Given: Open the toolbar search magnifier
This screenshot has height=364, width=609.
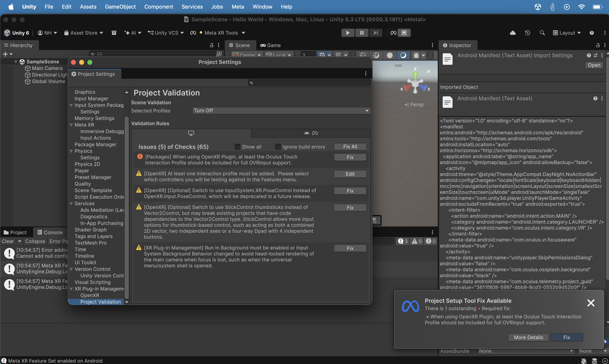Looking at the screenshot, I should [x=542, y=33].
